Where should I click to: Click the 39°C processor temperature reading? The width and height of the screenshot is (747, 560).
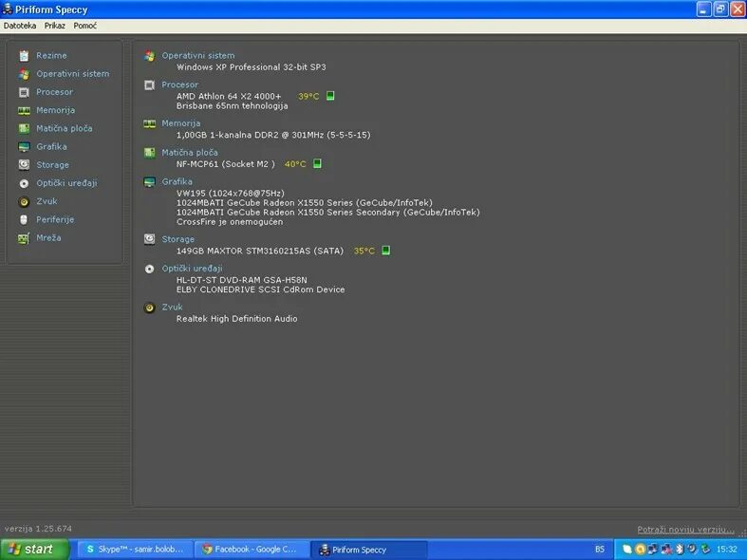click(308, 96)
